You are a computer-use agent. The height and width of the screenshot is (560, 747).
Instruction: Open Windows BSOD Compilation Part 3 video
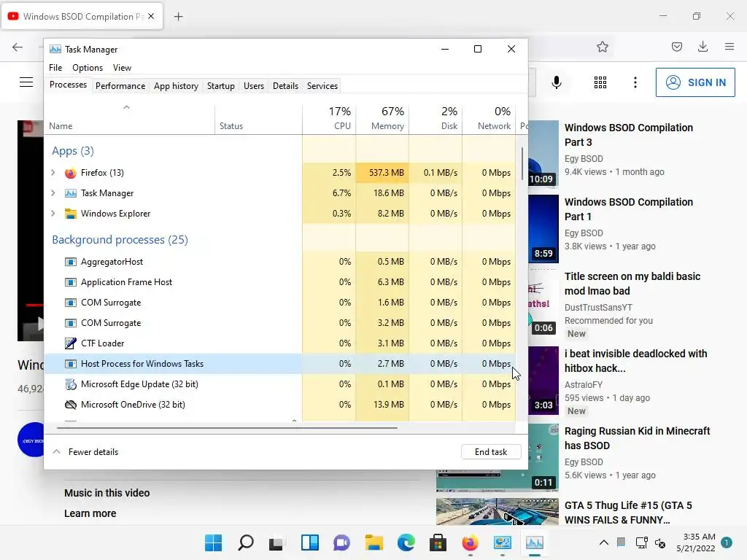point(628,135)
